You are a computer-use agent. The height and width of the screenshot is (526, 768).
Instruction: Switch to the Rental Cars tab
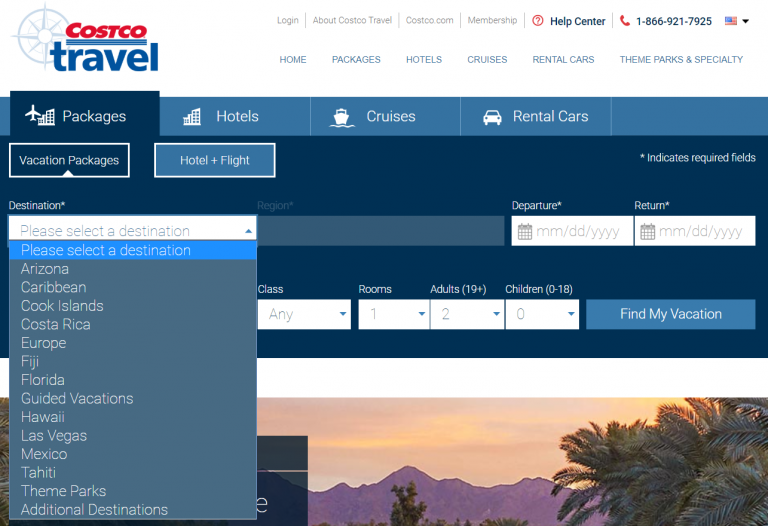click(535, 116)
